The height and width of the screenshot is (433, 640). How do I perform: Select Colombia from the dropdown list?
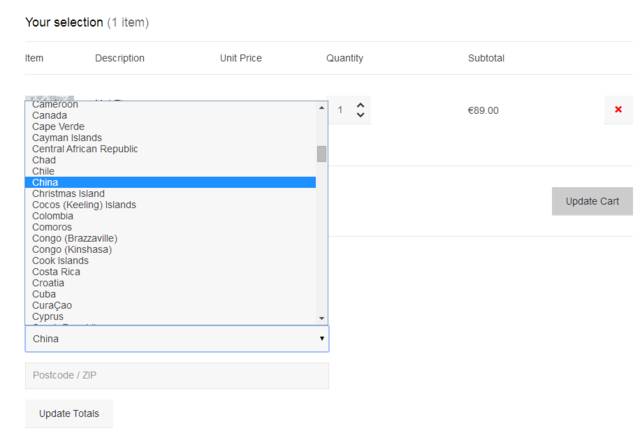(52, 216)
